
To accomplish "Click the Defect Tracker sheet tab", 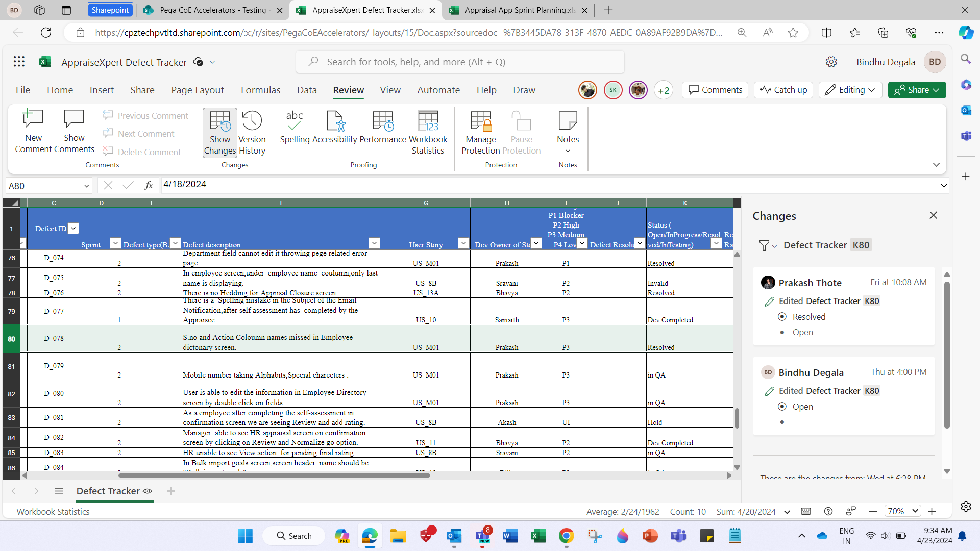I will (114, 491).
